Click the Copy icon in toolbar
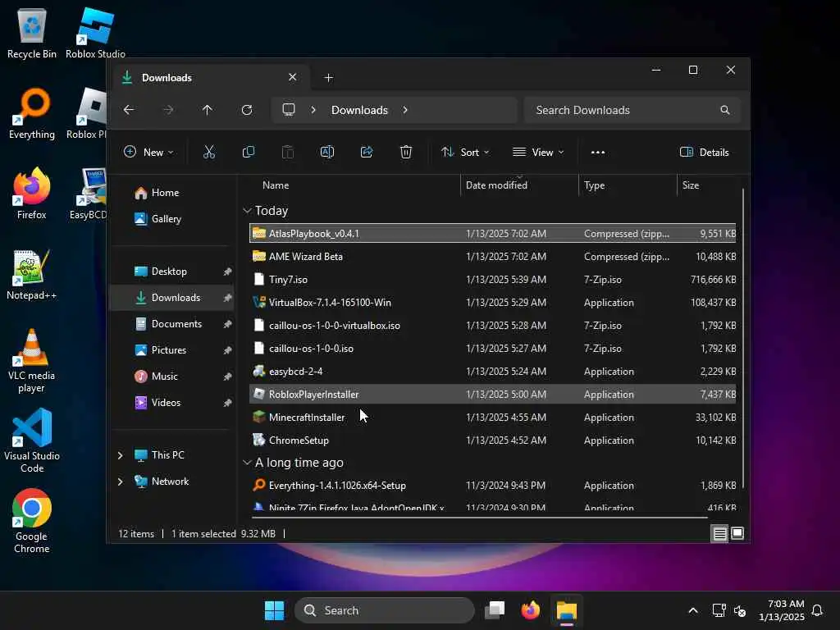 [x=248, y=152]
